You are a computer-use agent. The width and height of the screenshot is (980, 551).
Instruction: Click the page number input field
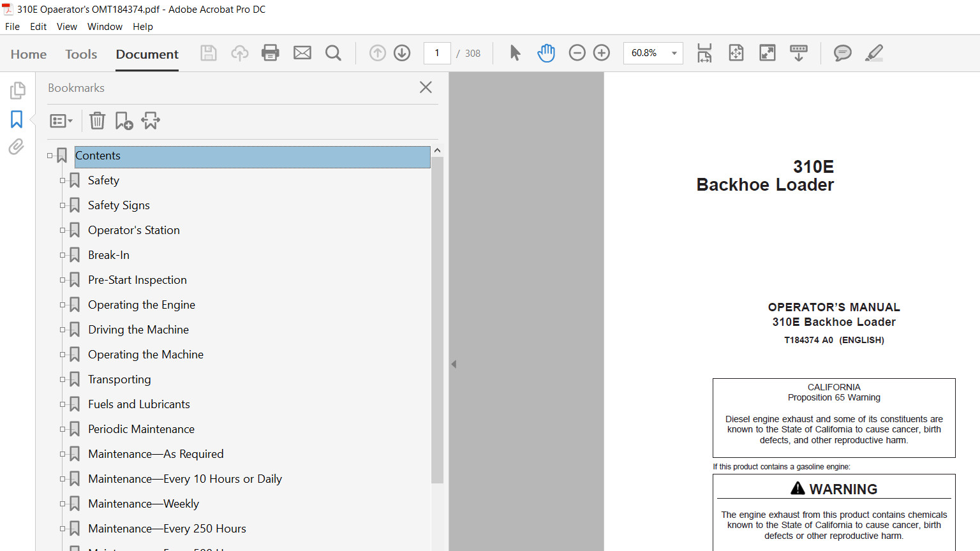point(437,53)
